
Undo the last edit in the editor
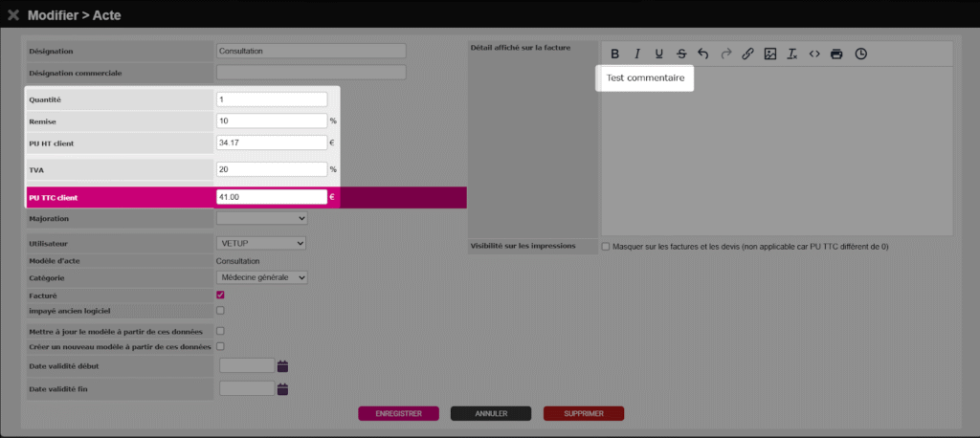[x=703, y=54]
